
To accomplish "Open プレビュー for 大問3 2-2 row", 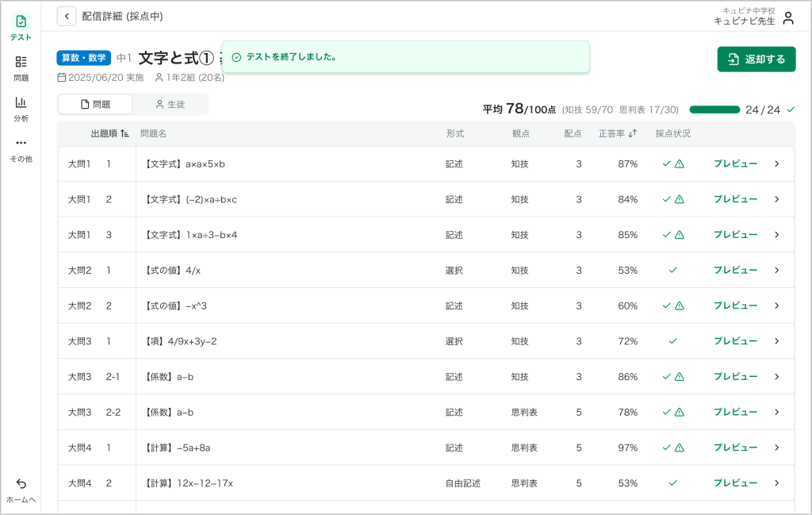I will pyautogui.click(x=735, y=412).
